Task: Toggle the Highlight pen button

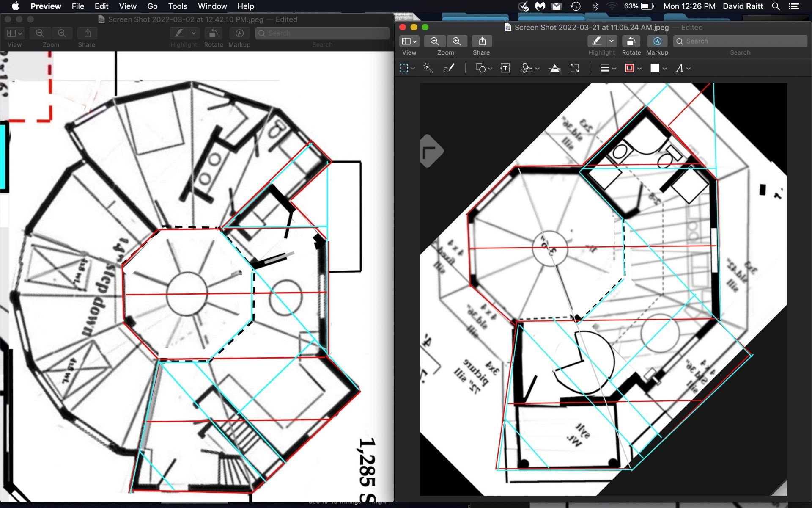Action: [596, 41]
